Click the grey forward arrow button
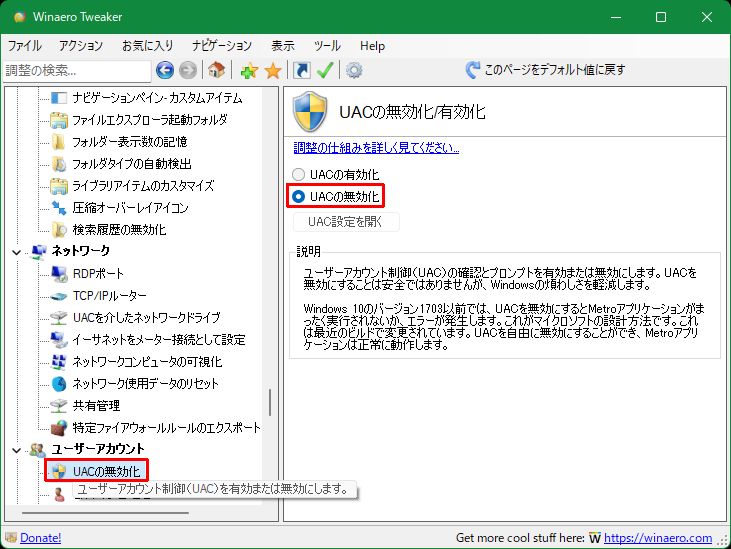The width and height of the screenshot is (731, 549). 188,70
